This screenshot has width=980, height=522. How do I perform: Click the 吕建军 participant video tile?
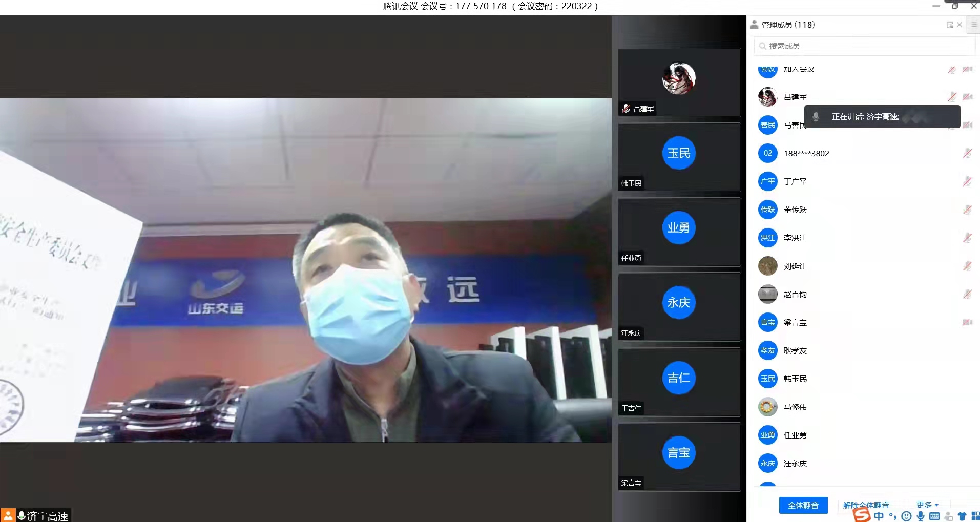pos(679,82)
